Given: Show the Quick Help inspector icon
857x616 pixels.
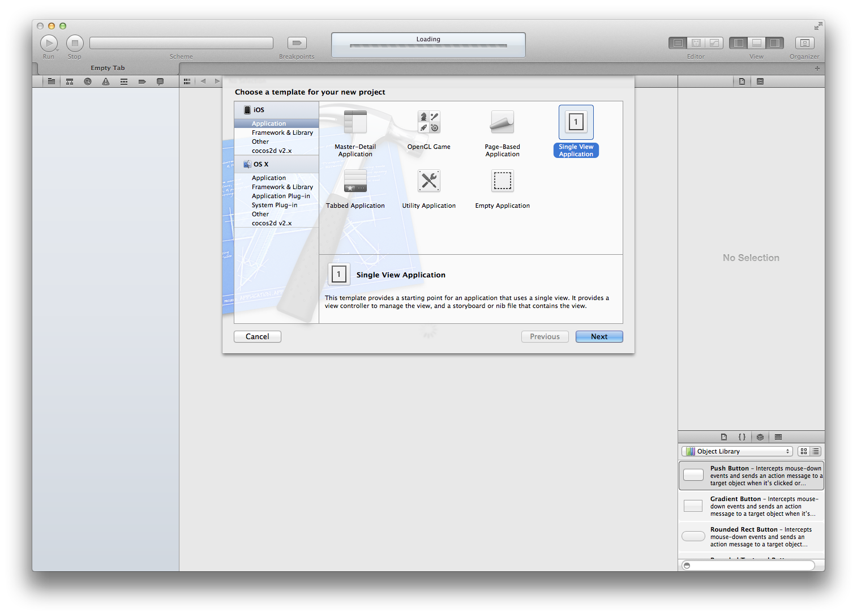Looking at the screenshot, I should pos(760,82).
